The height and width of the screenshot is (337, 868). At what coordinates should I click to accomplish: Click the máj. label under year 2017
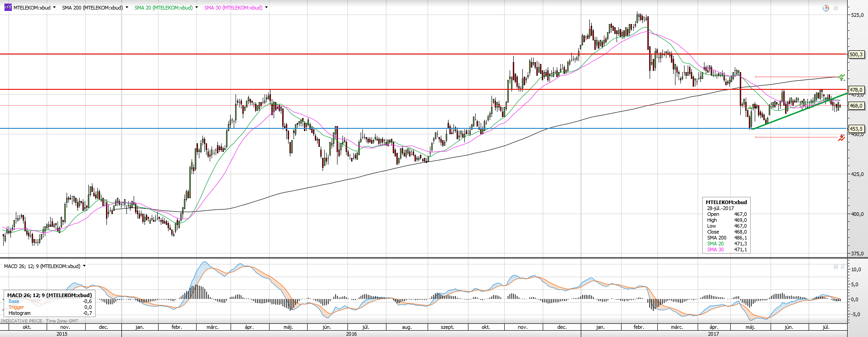[x=750, y=327]
